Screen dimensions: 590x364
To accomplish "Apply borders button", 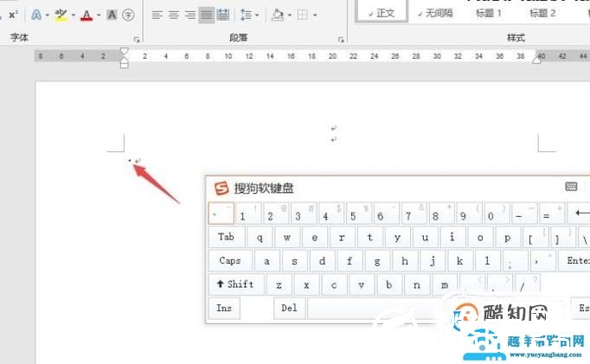I will (303, 15).
